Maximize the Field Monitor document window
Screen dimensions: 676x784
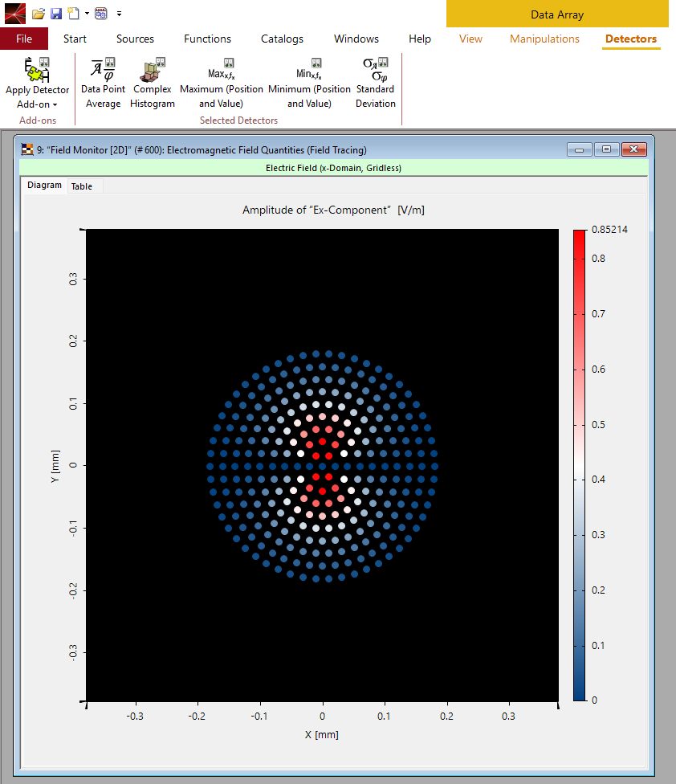tap(606, 149)
